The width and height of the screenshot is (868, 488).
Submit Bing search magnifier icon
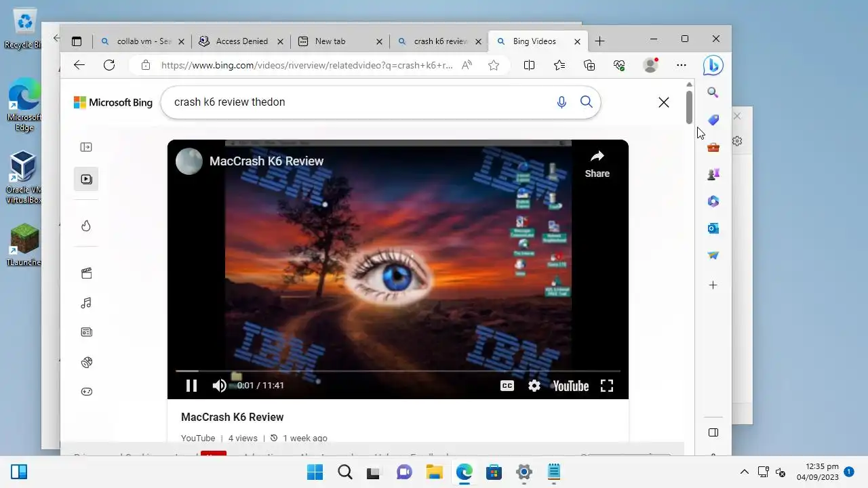tap(587, 102)
